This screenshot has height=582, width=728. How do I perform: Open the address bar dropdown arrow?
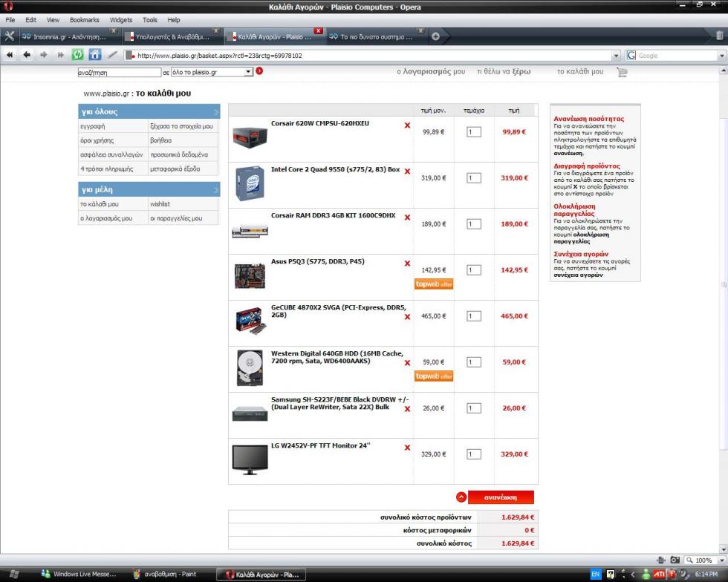[616, 56]
